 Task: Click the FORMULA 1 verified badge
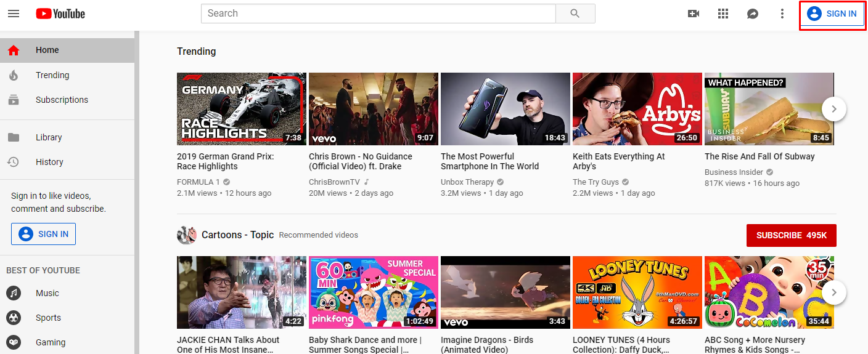227,182
